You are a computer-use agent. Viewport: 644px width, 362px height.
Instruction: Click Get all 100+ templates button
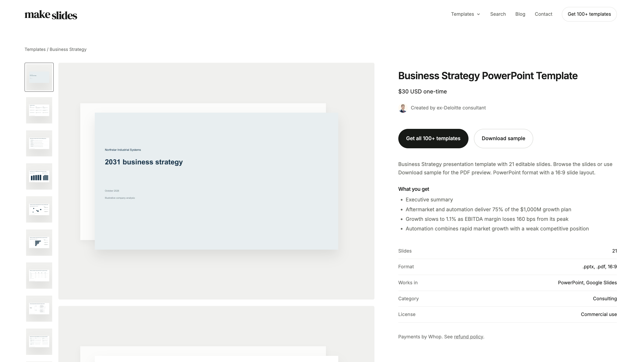[x=433, y=138]
